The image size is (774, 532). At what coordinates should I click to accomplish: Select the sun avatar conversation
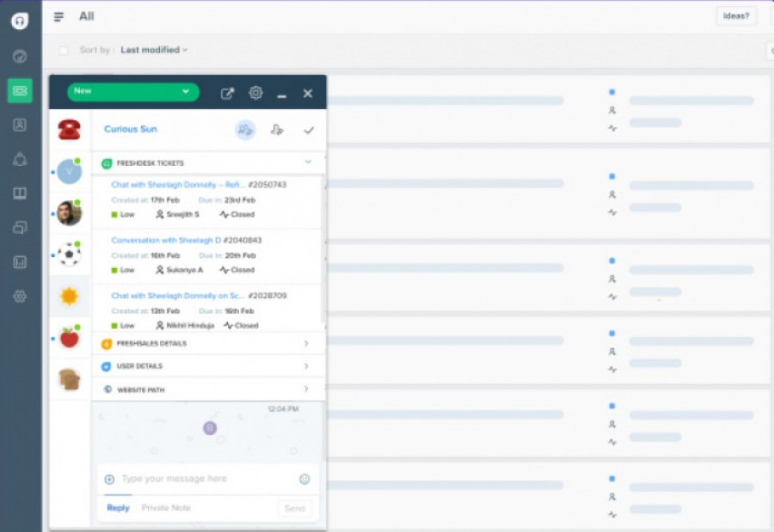[x=69, y=297]
